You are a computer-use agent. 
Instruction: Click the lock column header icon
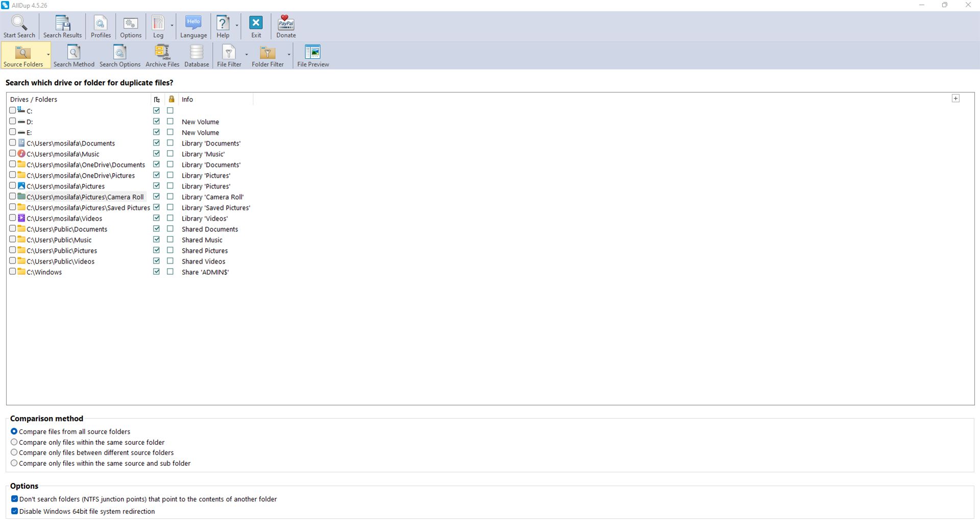(171, 99)
